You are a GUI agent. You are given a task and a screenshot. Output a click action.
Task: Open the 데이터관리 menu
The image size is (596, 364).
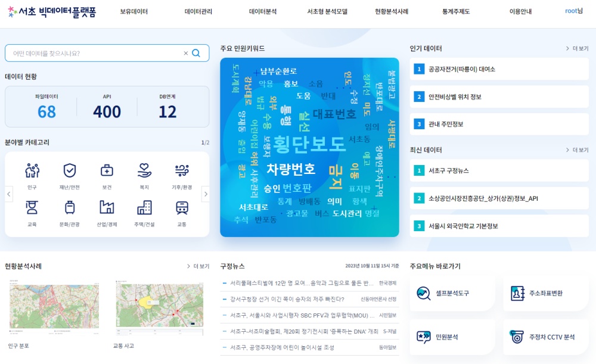198,12
